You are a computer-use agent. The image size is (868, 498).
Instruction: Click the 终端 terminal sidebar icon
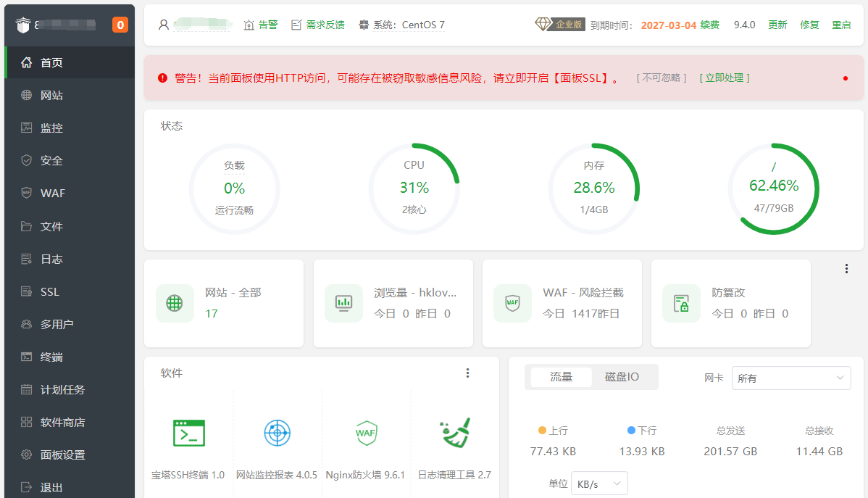pos(26,357)
